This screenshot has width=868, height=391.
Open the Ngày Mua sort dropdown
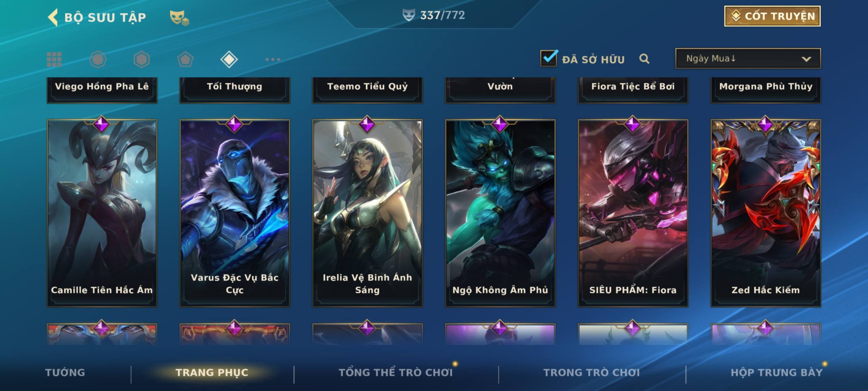coord(748,58)
